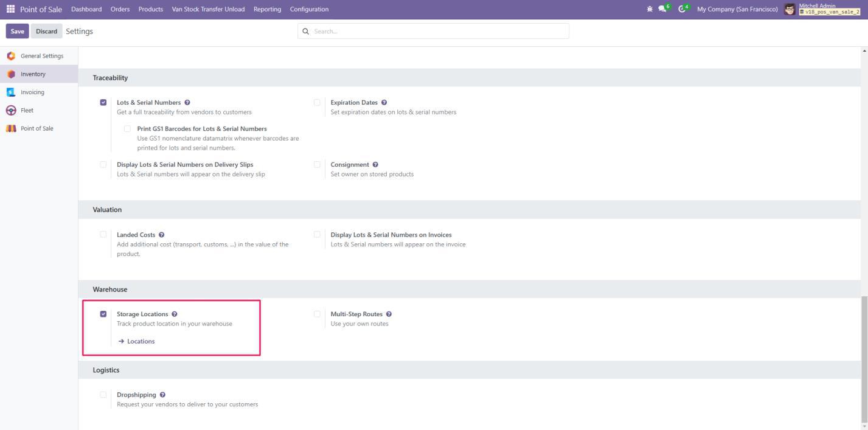Open the conversations chat icon

tap(664, 9)
